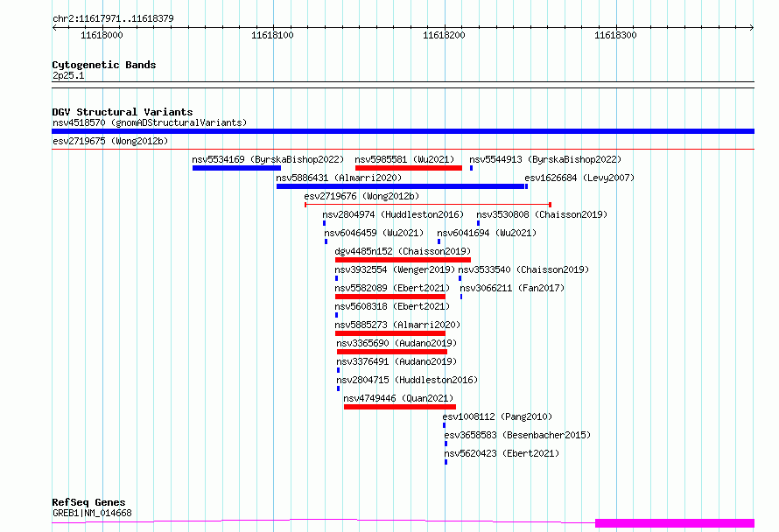The height and width of the screenshot is (532, 779).
Task: Select the red nsv5885273 variant bar
Action: pyautogui.click(x=390, y=333)
